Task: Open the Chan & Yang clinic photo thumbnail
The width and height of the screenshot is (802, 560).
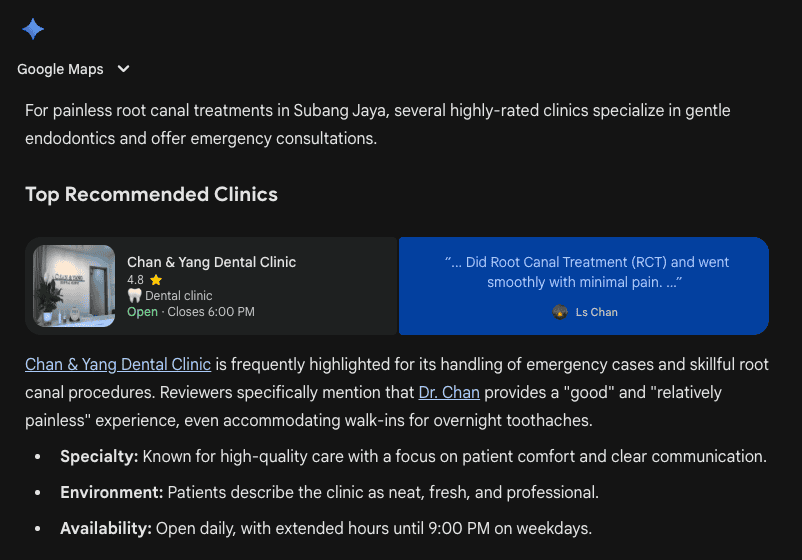Action: click(74, 286)
